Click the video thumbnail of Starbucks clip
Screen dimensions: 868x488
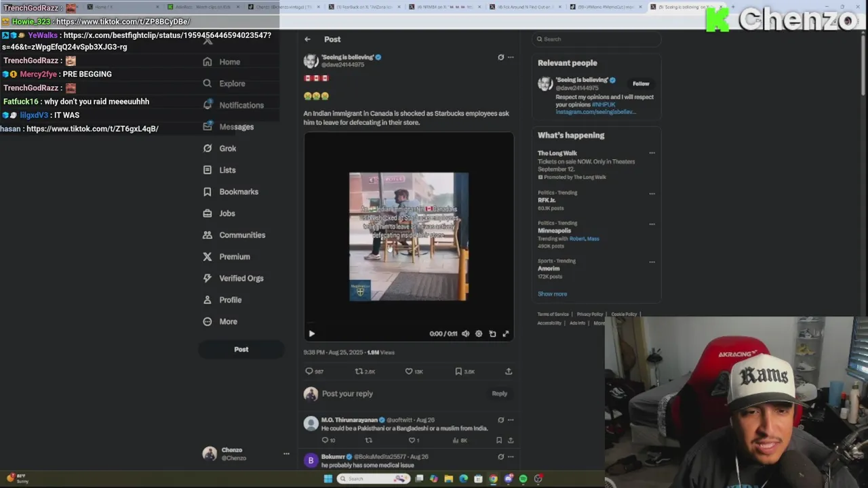408,236
